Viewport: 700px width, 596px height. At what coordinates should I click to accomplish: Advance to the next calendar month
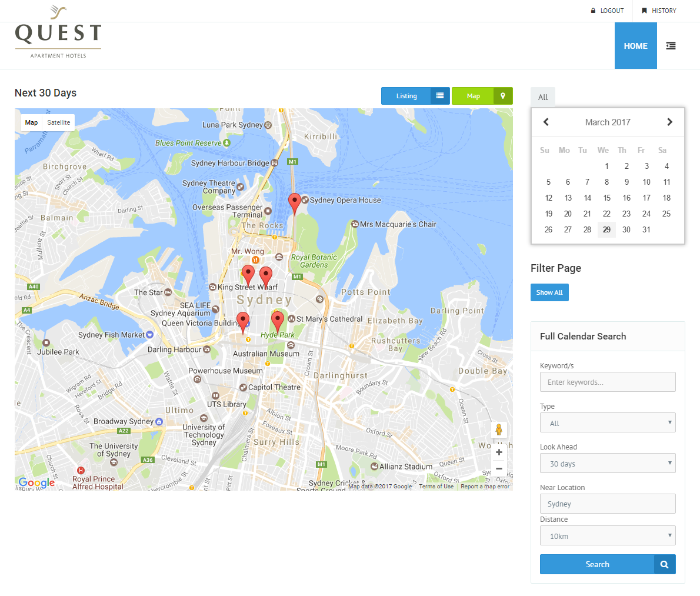pyautogui.click(x=669, y=122)
